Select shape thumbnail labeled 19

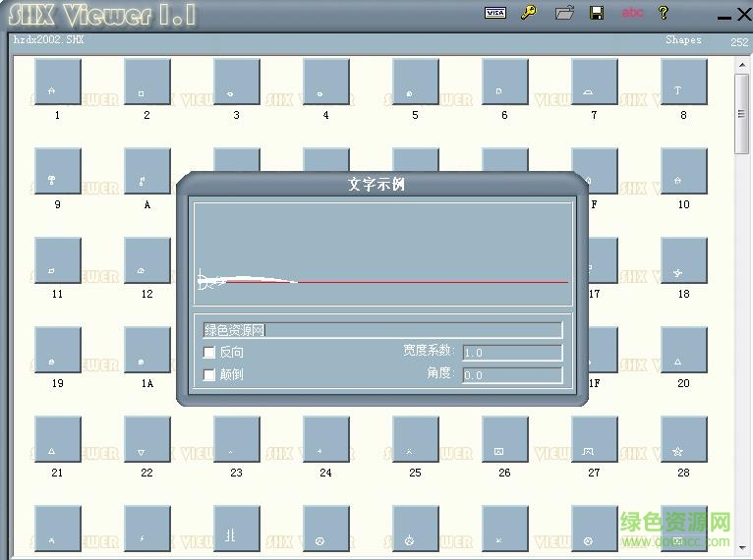coord(58,350)
